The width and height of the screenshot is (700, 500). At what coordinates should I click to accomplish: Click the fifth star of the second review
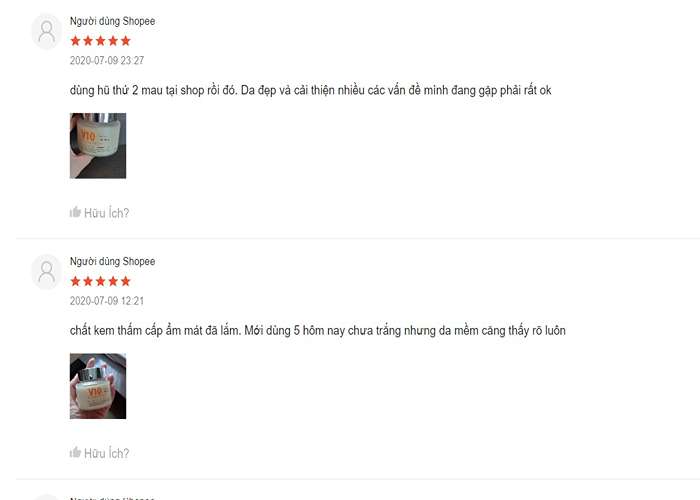[126, 281]
